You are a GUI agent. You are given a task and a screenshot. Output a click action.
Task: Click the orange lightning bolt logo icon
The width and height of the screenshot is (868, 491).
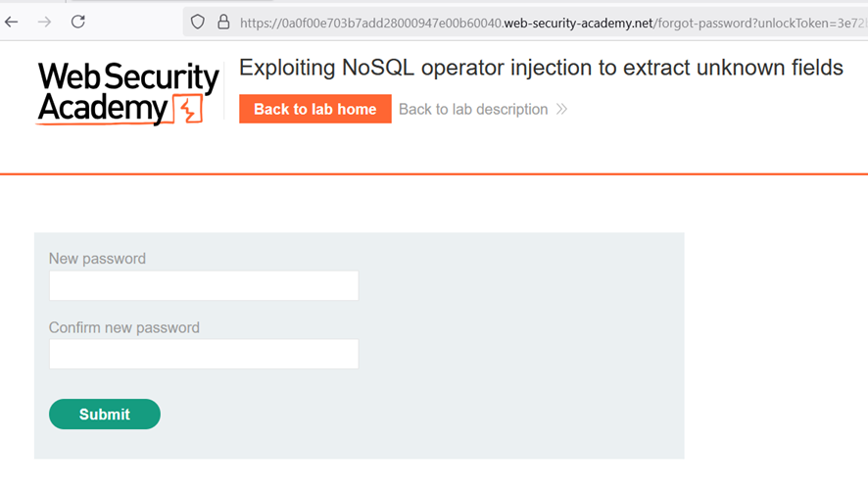[x=188, y=109]
